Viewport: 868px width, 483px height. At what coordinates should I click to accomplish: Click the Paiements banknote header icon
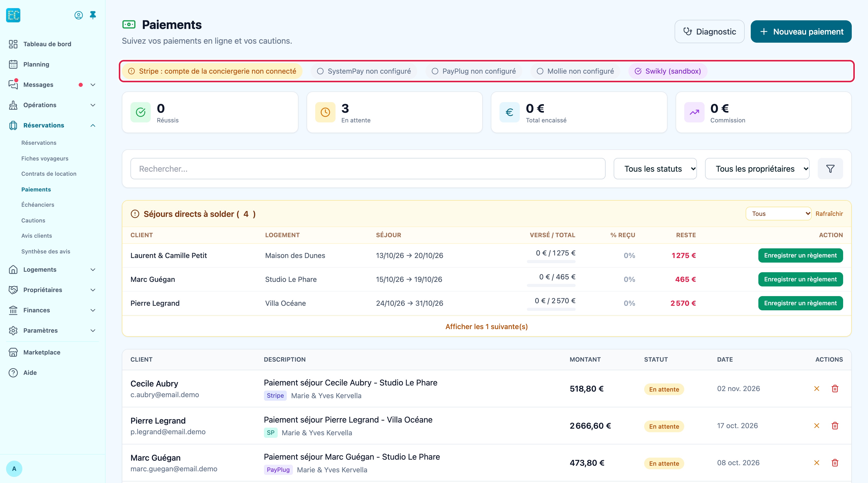[129, 25]
